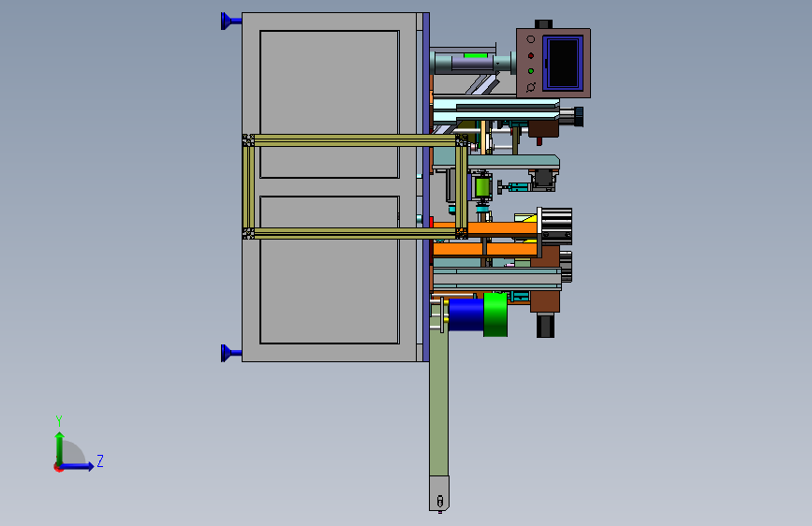Screen dimensions: 812x526
Task: Select the lower cabinet door panel
Action: click(330, 270)
